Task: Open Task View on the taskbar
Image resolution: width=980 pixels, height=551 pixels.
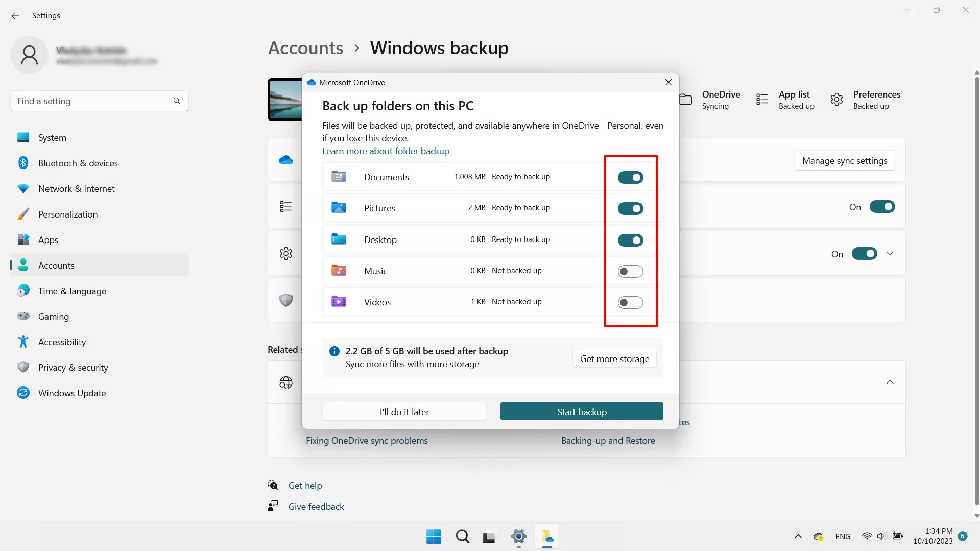Action: [489, 537]
